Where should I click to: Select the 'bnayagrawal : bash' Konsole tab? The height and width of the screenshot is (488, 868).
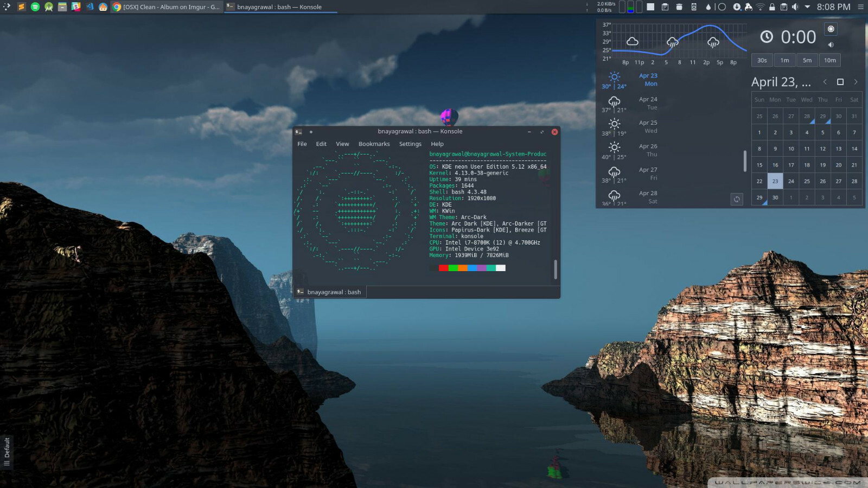point(330,292)
